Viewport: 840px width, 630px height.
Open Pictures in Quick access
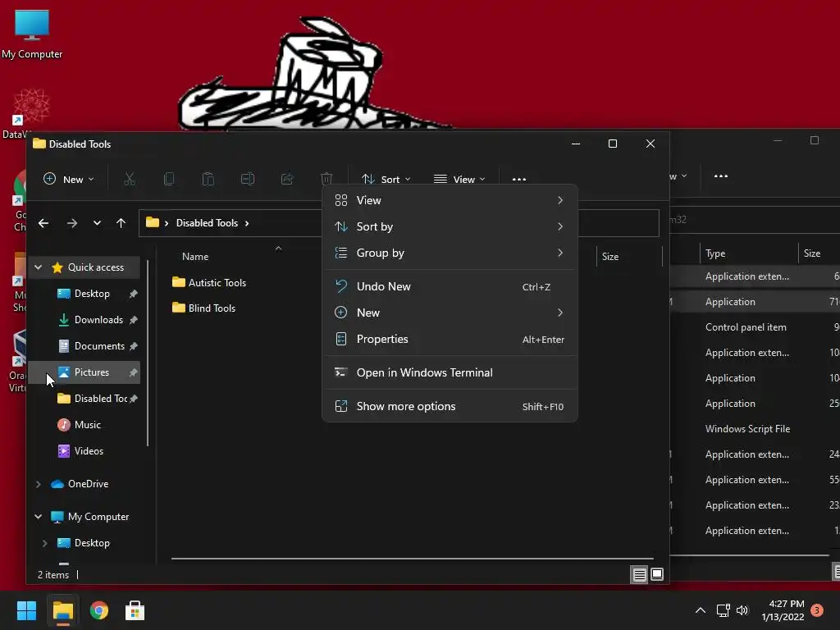(84, 372)
